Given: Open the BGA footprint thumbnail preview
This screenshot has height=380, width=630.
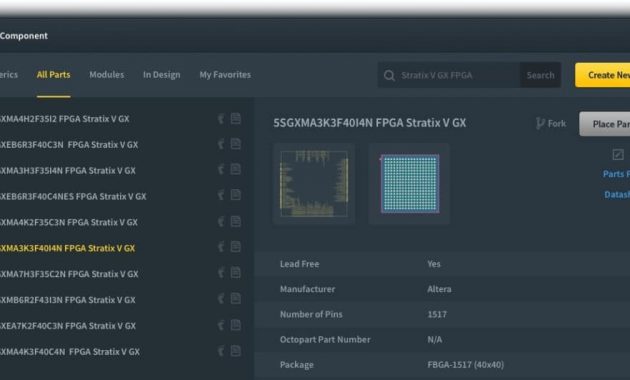Looking at the screenshot, I should click(x=409, y=184).
